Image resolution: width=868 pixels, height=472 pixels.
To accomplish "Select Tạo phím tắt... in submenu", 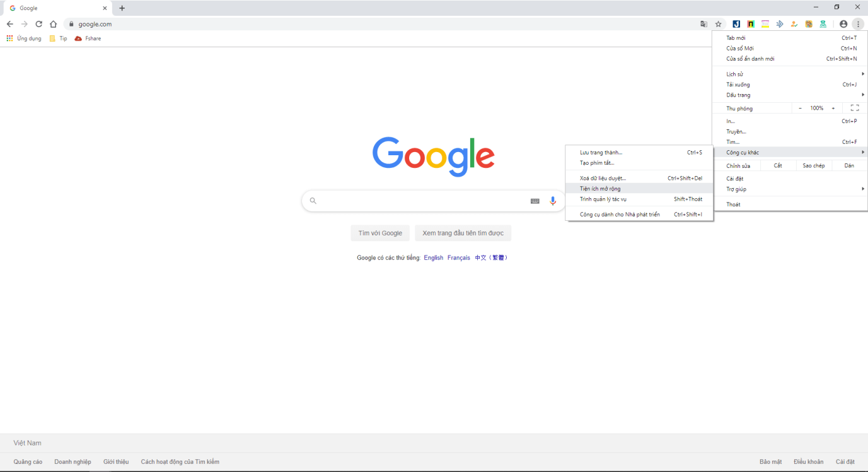I will tap(640, 163).
